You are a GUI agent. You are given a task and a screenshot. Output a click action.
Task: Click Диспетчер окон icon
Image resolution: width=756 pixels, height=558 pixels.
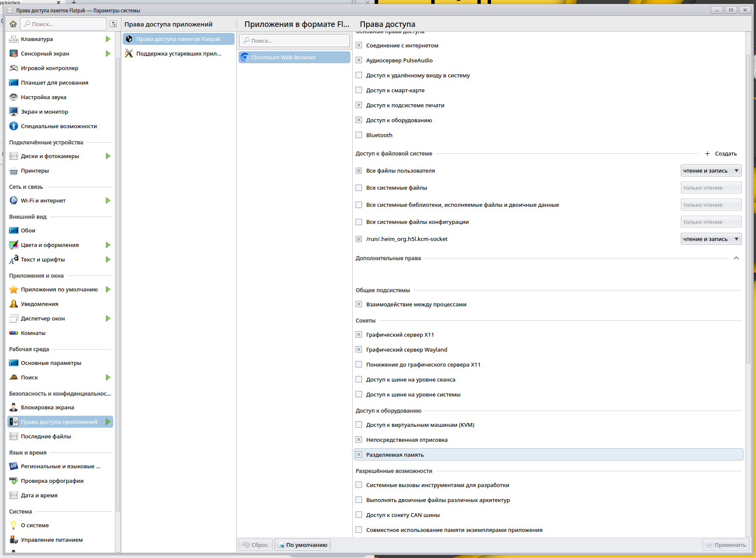pyautogui.click(x=14, y=318)
